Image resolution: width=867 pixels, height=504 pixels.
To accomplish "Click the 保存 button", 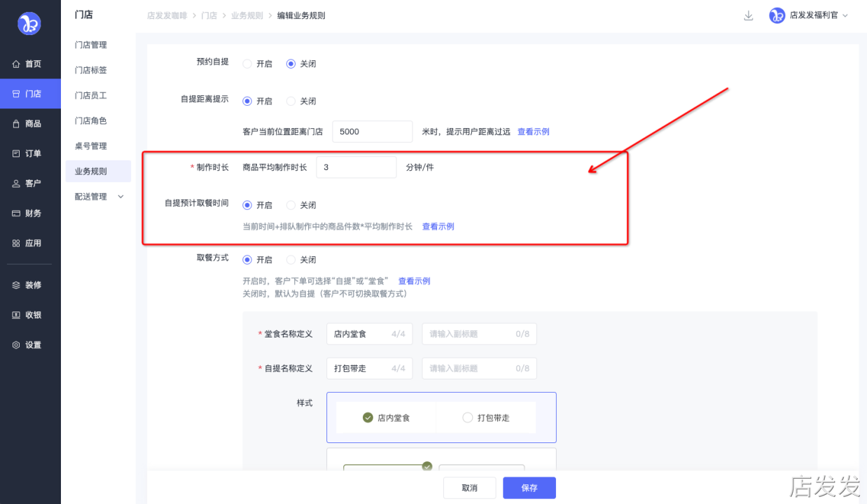I will (x=529, y=488).
